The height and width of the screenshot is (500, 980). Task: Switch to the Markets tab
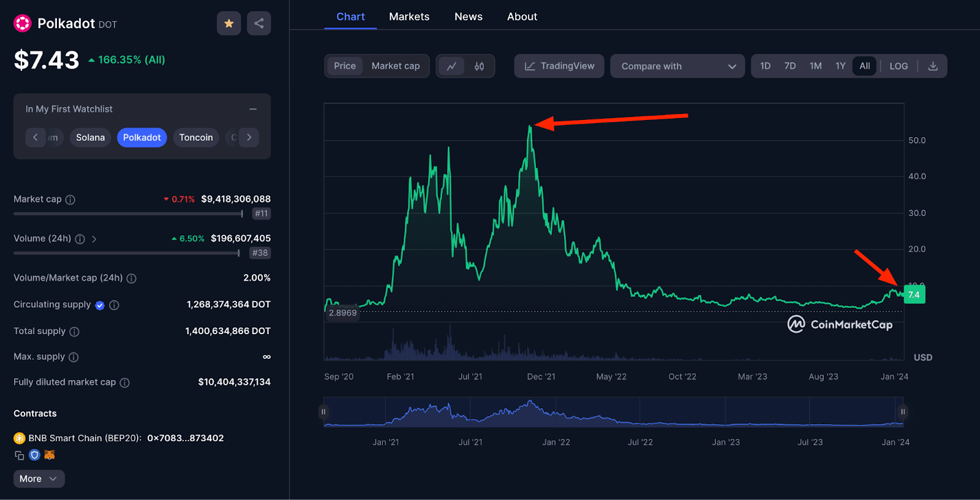click(409, 17)
